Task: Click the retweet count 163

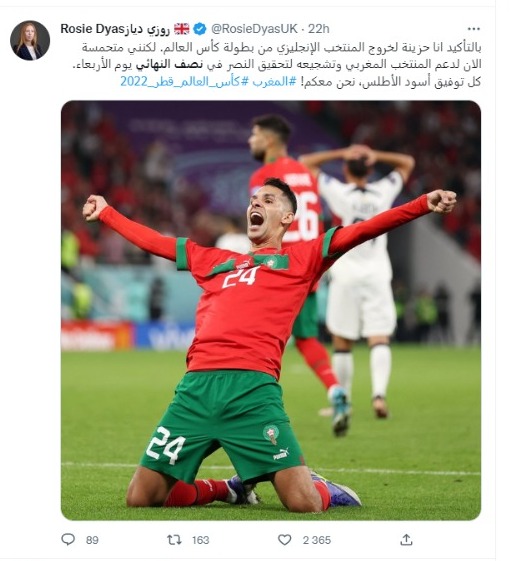Action: (200, 540)
